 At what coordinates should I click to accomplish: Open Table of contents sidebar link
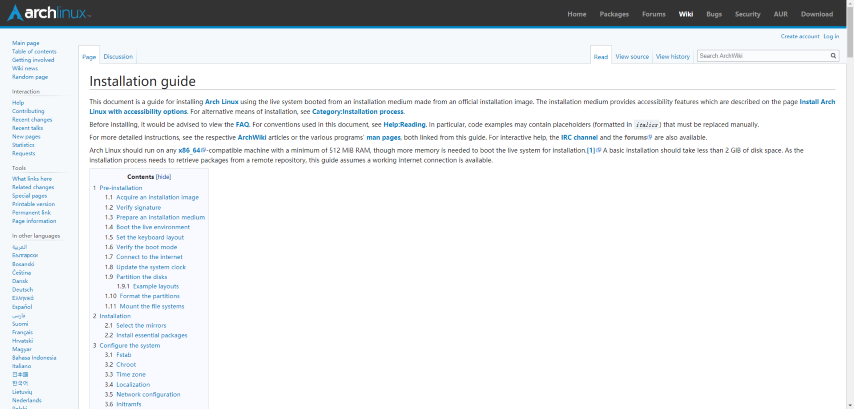34,52
